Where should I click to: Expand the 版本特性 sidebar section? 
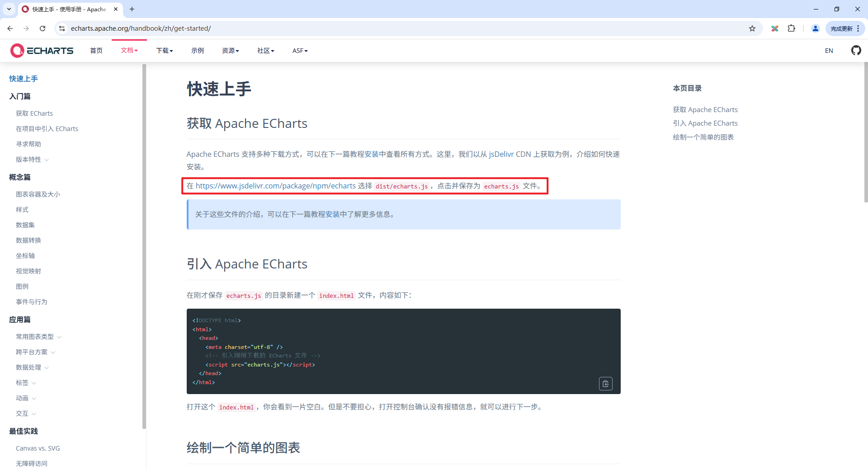pyautogui.click(x=32, y=159)
